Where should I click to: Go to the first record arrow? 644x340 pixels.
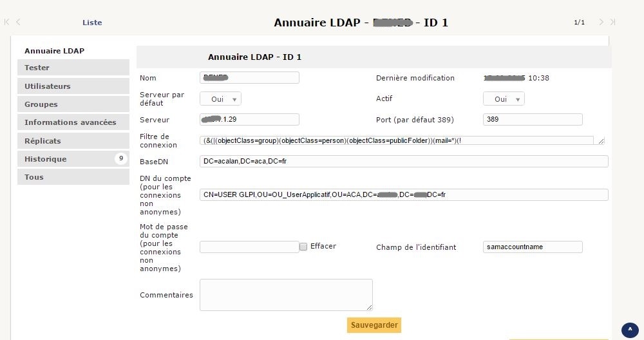[7, 22]
